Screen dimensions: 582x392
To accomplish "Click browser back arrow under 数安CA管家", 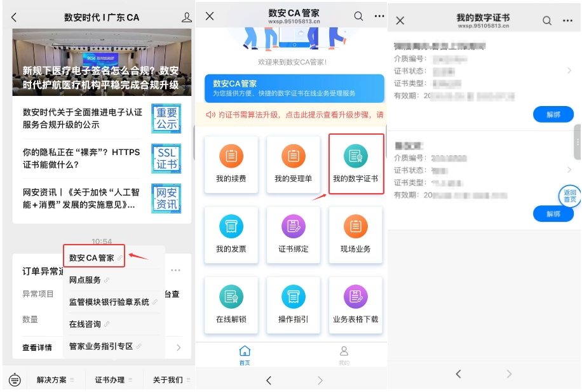I will click(x=269, y=380).
